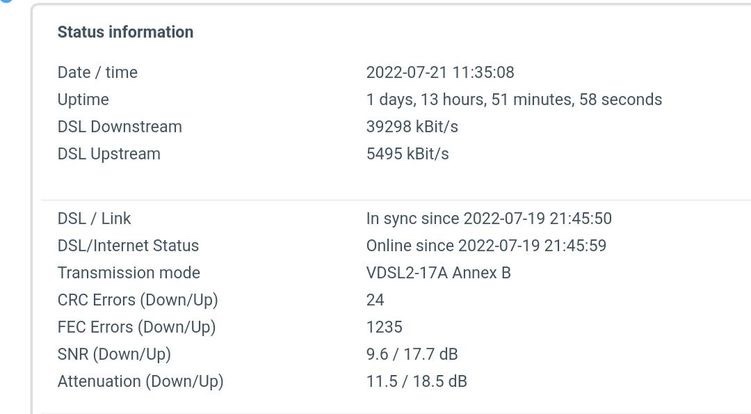This screenshot has height=414, width=751.
Task: Click the CRC Errors value 24
Action: (x=375, y=300)
